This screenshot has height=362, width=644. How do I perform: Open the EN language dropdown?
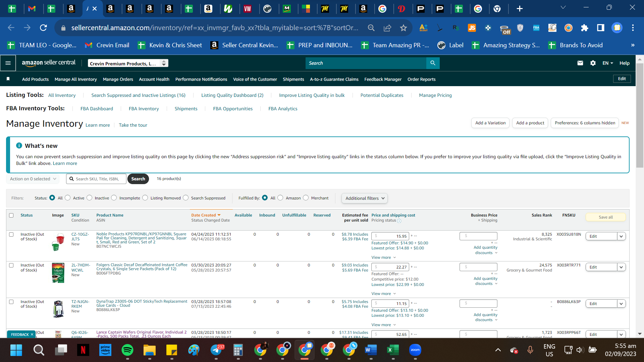click(x=608, y=63)
